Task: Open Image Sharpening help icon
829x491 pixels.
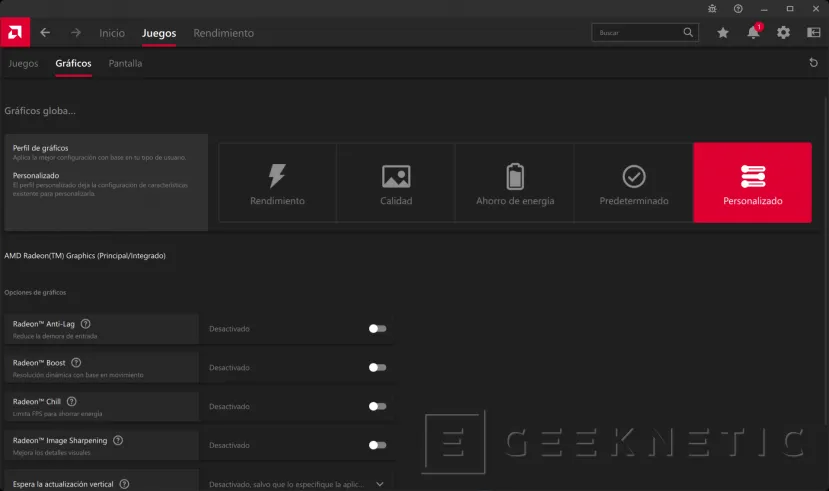Action: click(118, 440)
